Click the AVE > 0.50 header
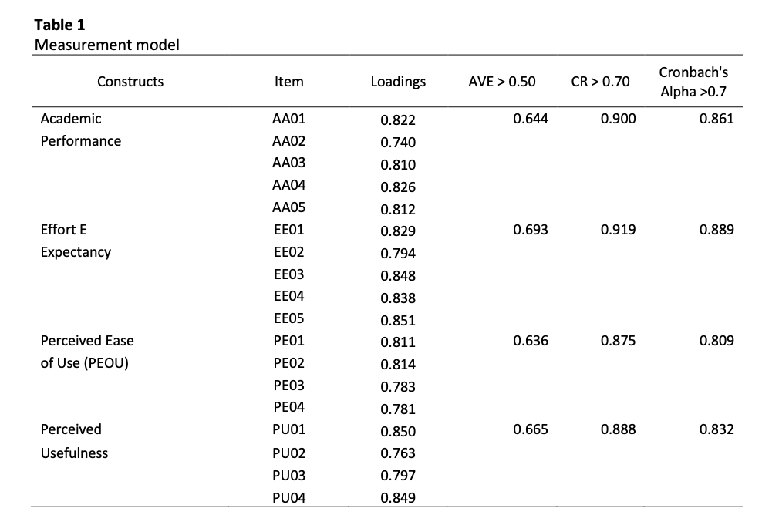This screenshot has width=762, height=532. 501,81
